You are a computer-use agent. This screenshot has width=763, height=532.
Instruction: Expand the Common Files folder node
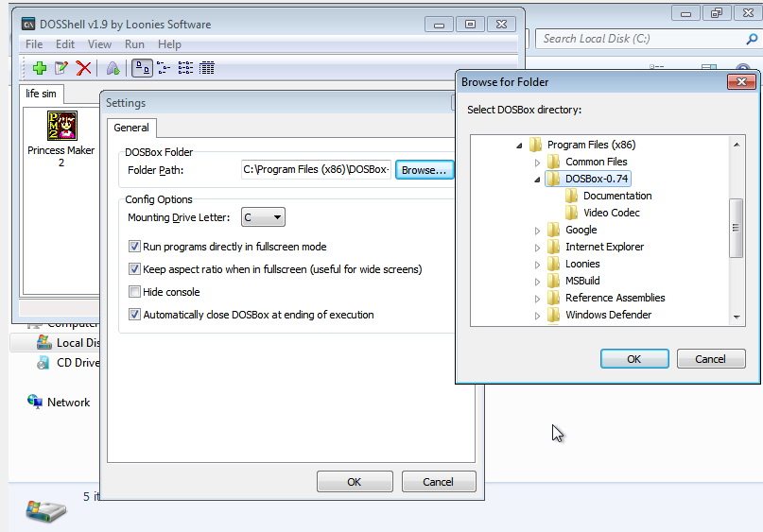[537, 163]
